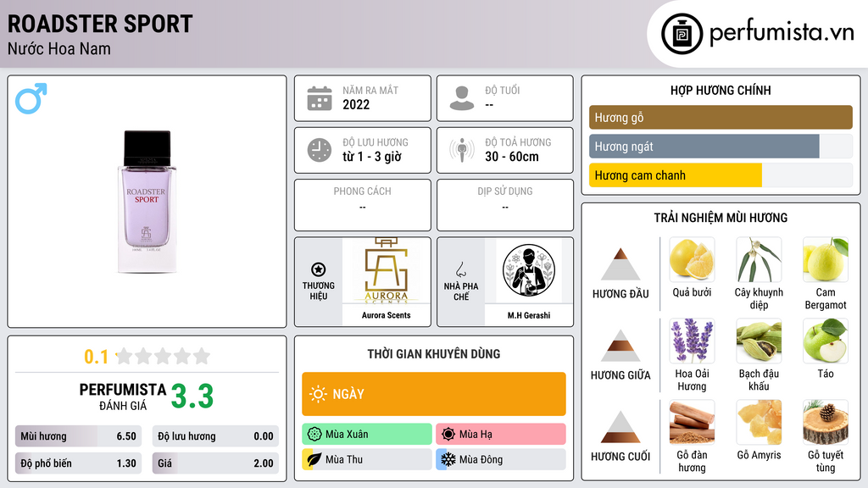Click the snowflake icon for Mùa Đông
Image resolution: width=868 pixels, height=488 pixels.
tap(448, 459)
